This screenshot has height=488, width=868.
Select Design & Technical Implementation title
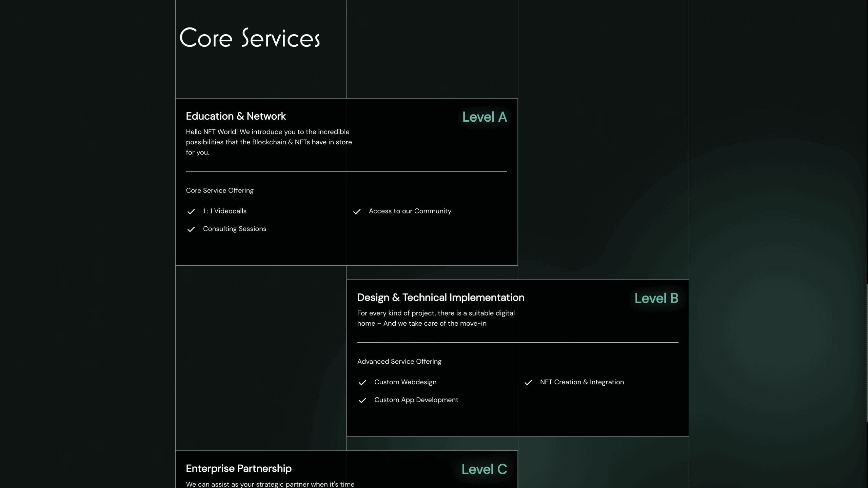tap(440, 298)
